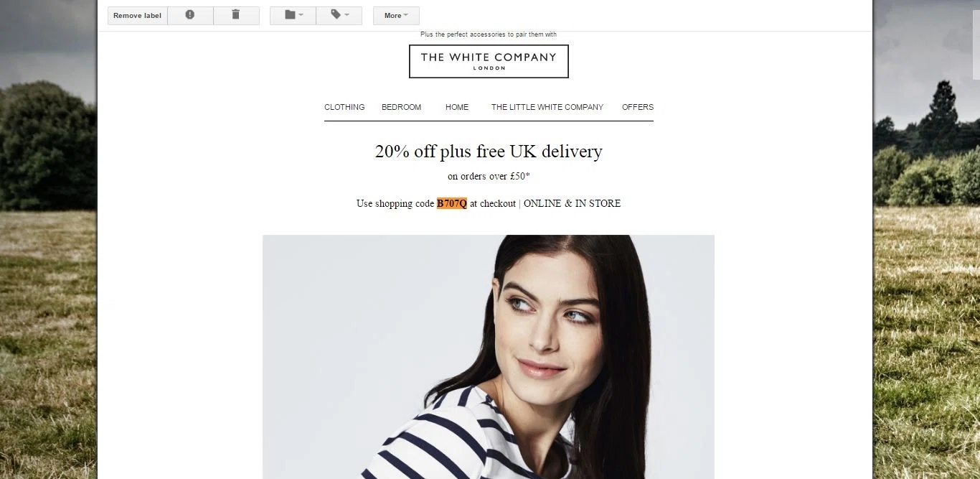Click the Remove label button

pyautogui.click(x=138, y=15)
